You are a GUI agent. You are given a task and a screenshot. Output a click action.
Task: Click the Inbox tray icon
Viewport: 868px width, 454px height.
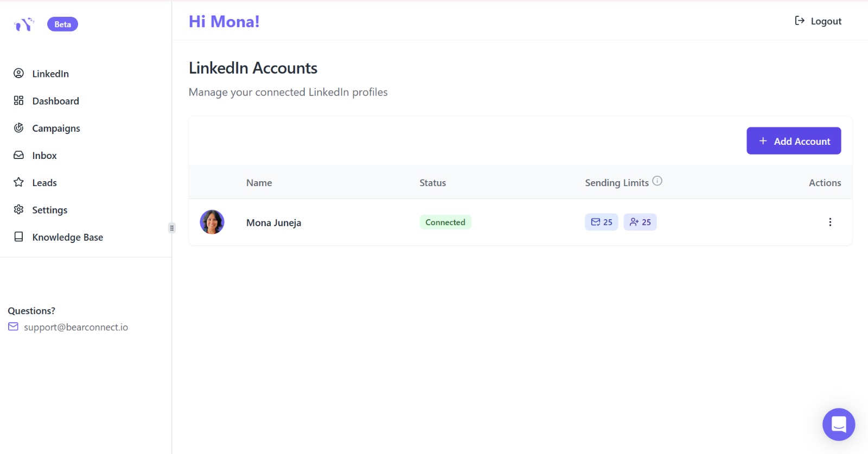coord(18,155)
